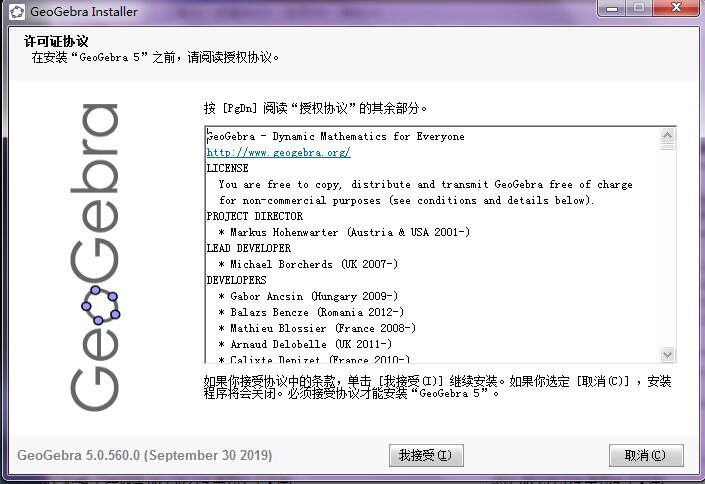The image size is (705, 484).
Task: Click the 'Arnaud Delobelle (UK 2011-)' line
Action: [305, 344]
